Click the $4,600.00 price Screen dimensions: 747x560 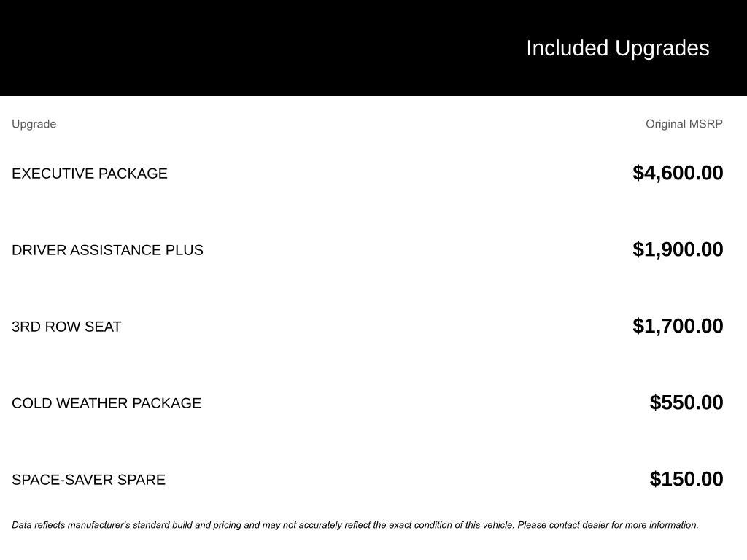678,173
